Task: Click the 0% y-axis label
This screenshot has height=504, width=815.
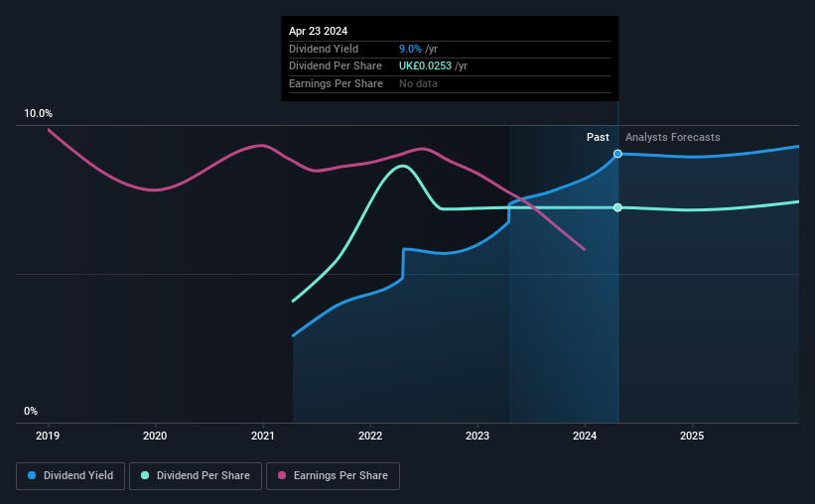Action: click(31, 412)
